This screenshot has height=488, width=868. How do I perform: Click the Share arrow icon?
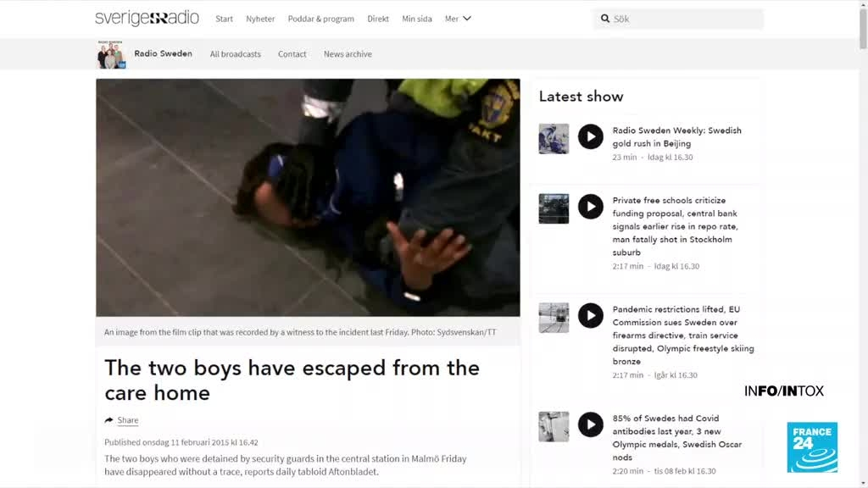click(109, 420)
